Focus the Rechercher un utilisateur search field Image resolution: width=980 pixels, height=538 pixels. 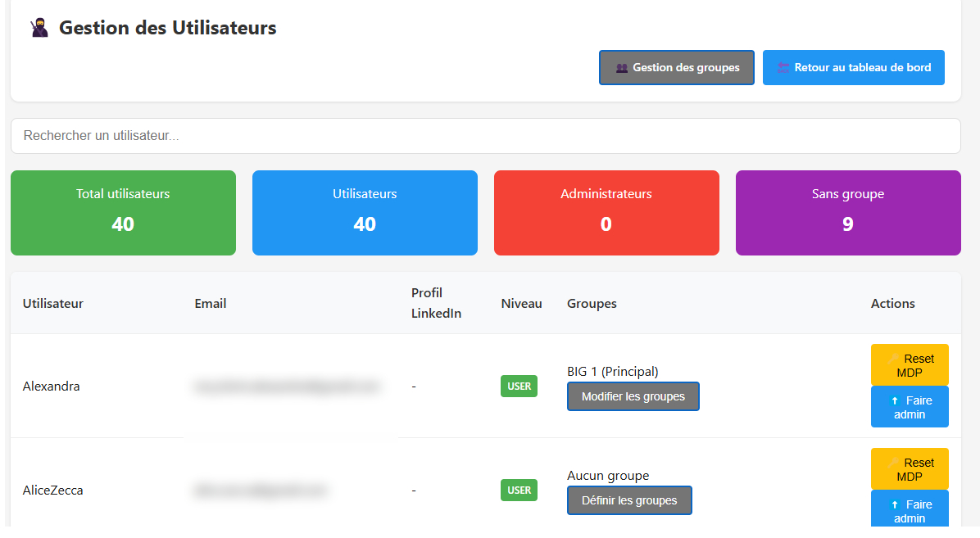485,136
